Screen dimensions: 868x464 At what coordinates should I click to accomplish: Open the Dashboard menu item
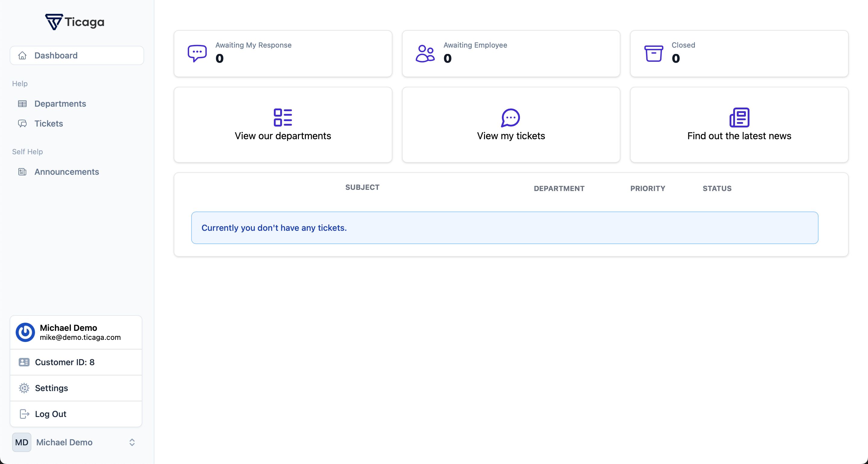[x=77, y=55]
